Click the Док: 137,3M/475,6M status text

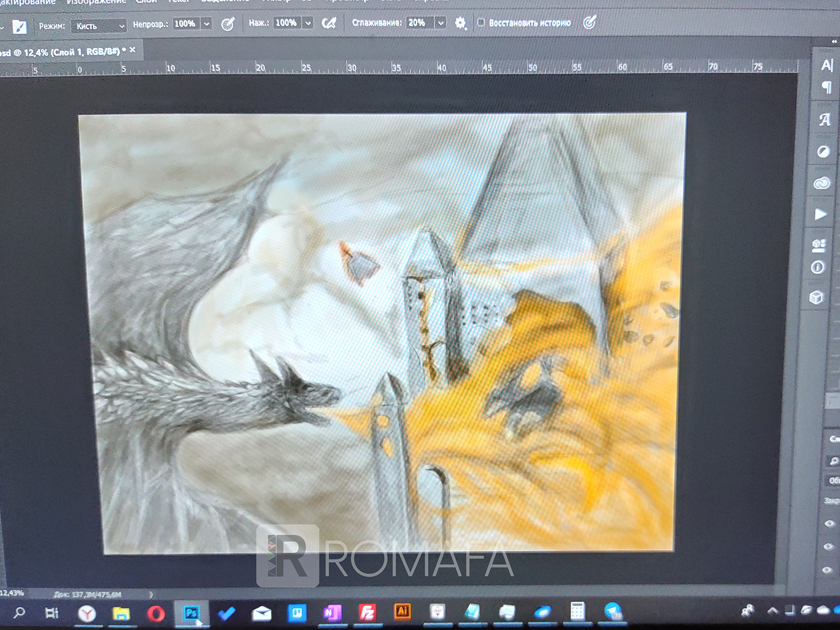[x=87, y=595]
